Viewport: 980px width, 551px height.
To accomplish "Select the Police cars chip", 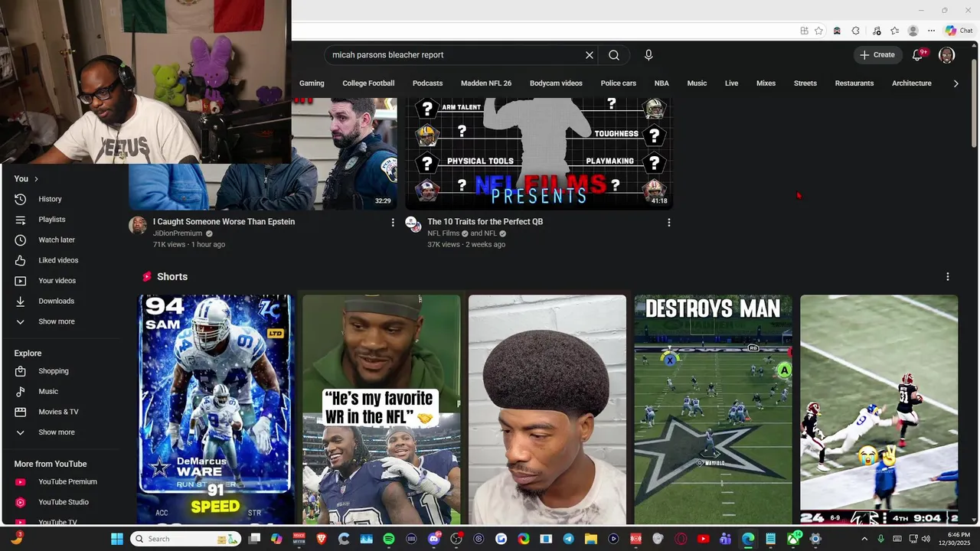I will tap(619, 83).
